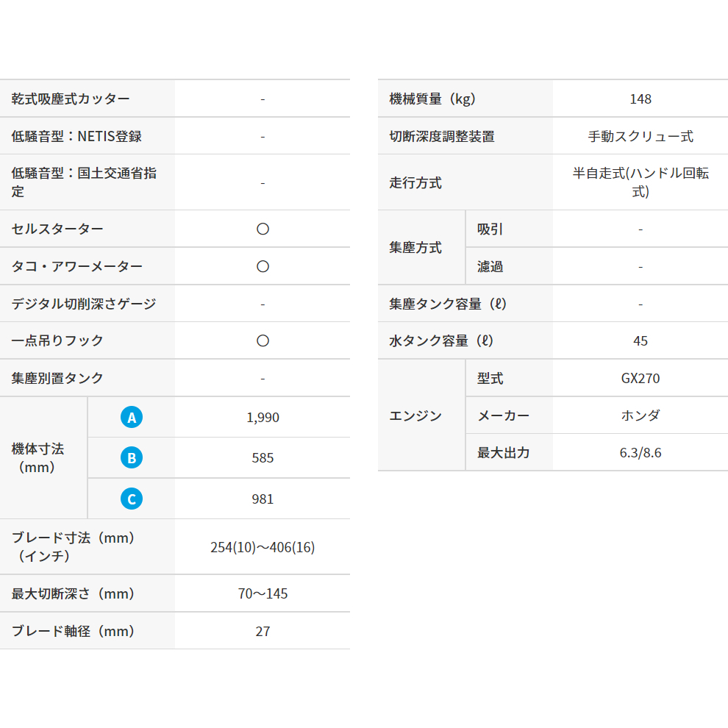This screenshot has height=728, width=728.
Task: Select the ブレード軸径 (mm) label
Action: pyautogui.click(x=73, y=631)
